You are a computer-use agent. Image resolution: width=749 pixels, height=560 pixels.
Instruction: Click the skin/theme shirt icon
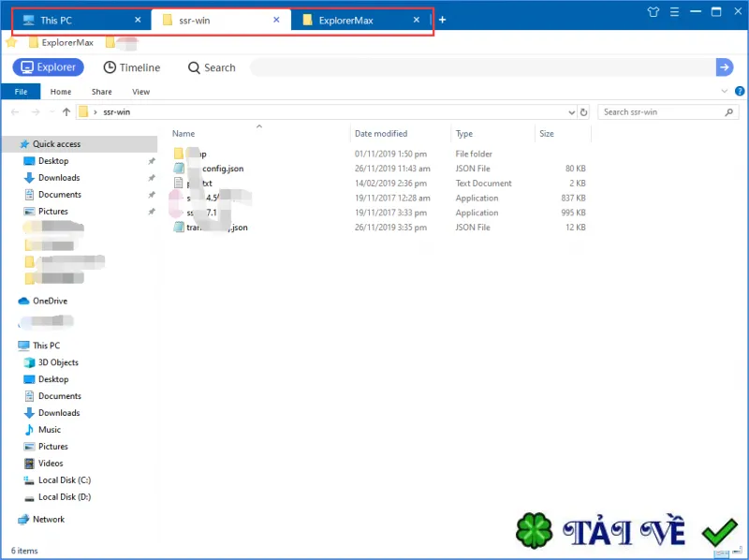[653, 12]
